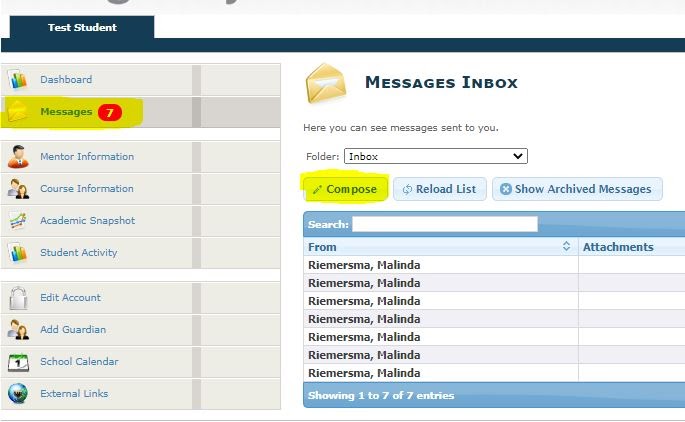Click the 'Showing 1 to 7 of 7 entries' text
685x422 pixels.
pos(381,395)
